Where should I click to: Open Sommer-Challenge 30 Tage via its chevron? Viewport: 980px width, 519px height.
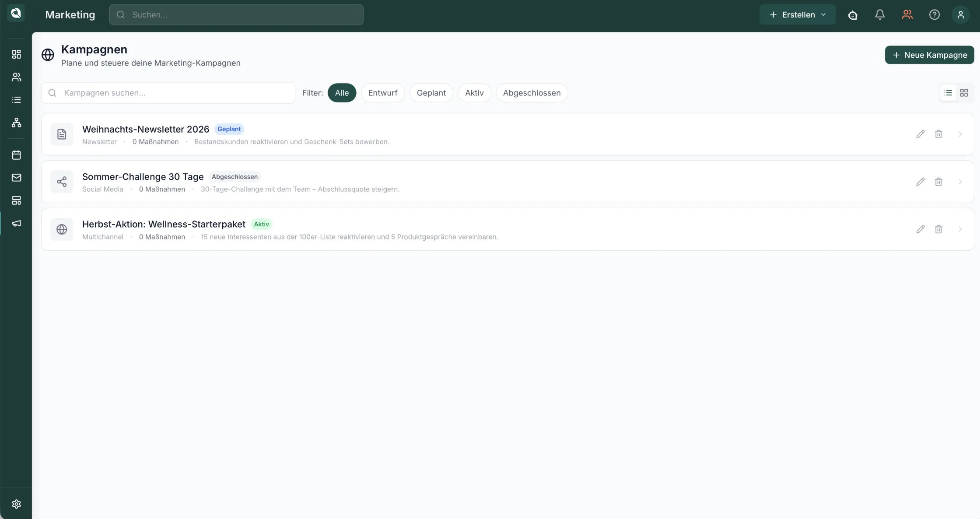960,182
